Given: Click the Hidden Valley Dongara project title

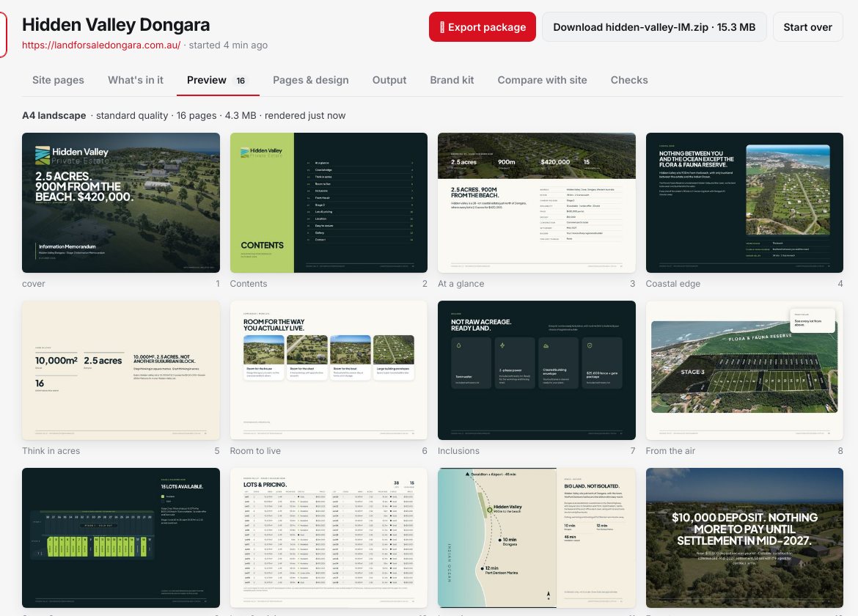Looking at the screenshot, I should pyautogui.click(x=116, y=25).
